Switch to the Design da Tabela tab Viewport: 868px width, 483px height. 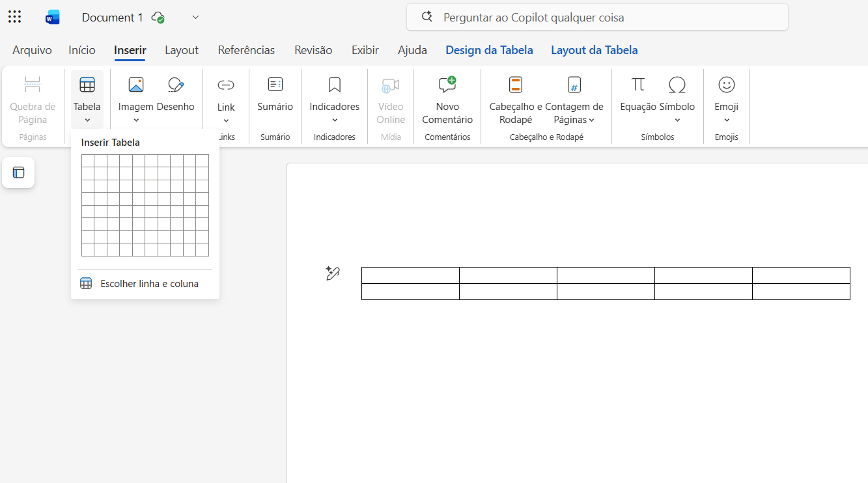pos(489,50)
